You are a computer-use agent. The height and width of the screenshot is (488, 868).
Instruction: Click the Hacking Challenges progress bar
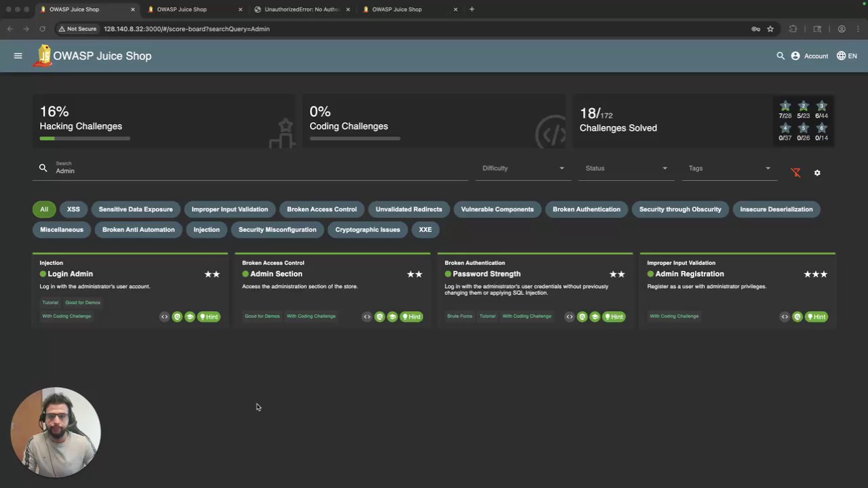point(85,138)
